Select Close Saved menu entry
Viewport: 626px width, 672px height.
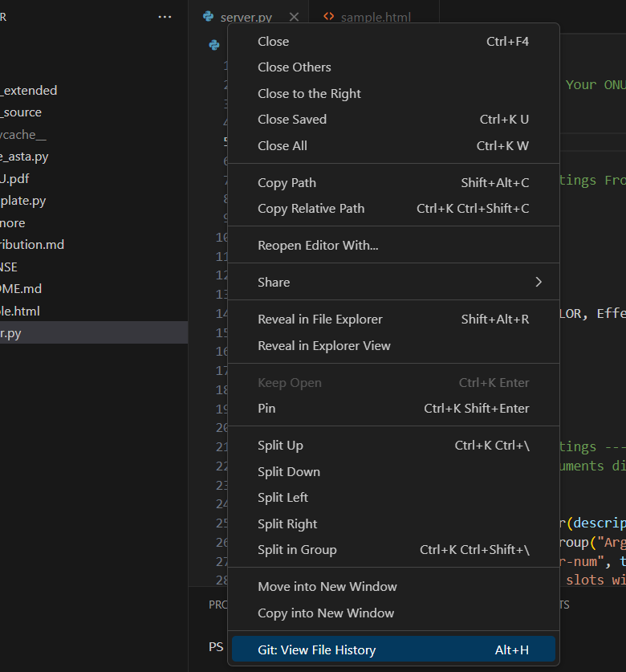(393, 120)
